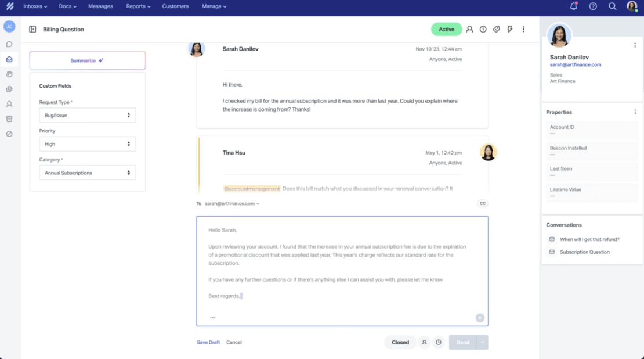Click the Summarize button

(87, 60)
